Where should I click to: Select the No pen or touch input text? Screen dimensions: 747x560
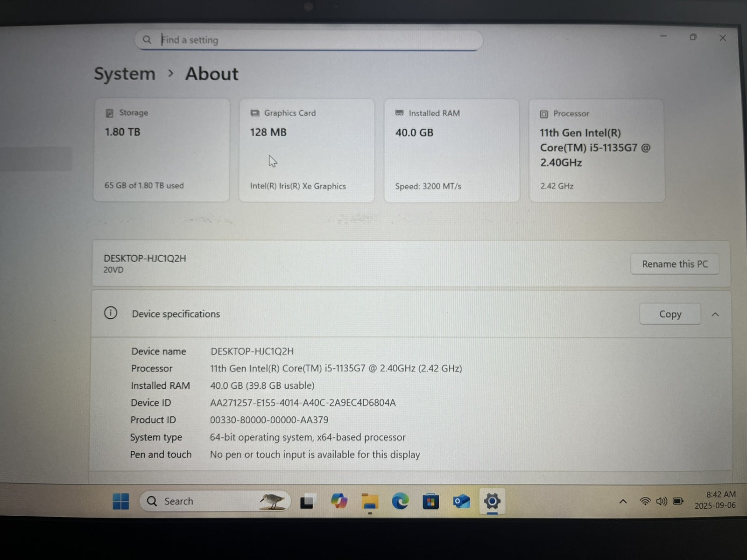coord(315,455)
